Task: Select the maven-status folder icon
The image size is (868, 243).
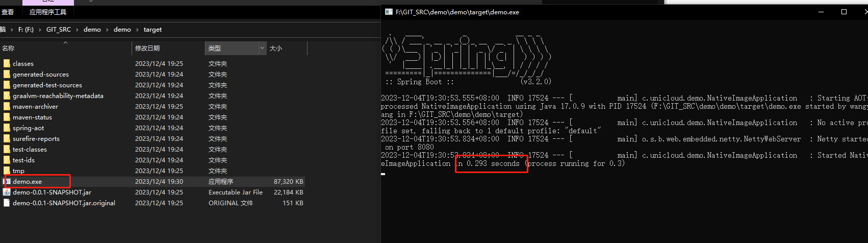Action: [x=7, y=117]
